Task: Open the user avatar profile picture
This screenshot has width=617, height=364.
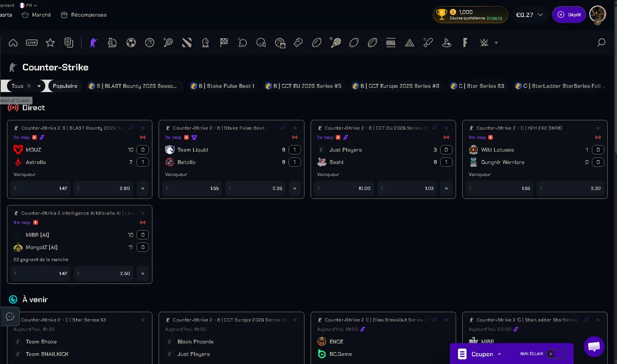Action: pyautogui.click(x=598, y=15)
